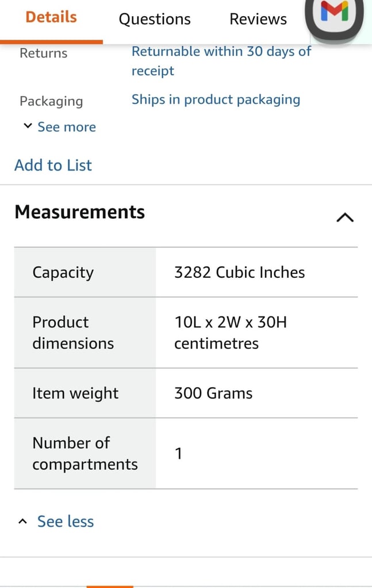This screenshot has height=588, width=372.
Task: Select the Details tab
Action: 51,17
